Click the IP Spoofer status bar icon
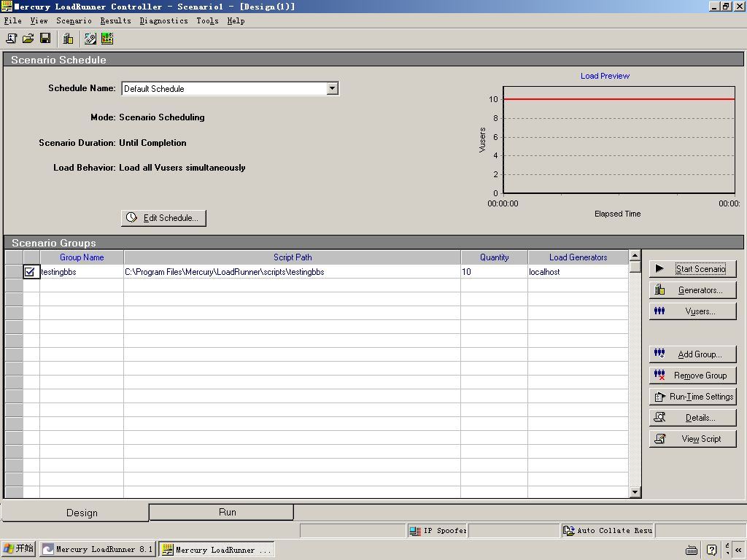Screen dimensions: 747x560 click(x=415, y=531)
